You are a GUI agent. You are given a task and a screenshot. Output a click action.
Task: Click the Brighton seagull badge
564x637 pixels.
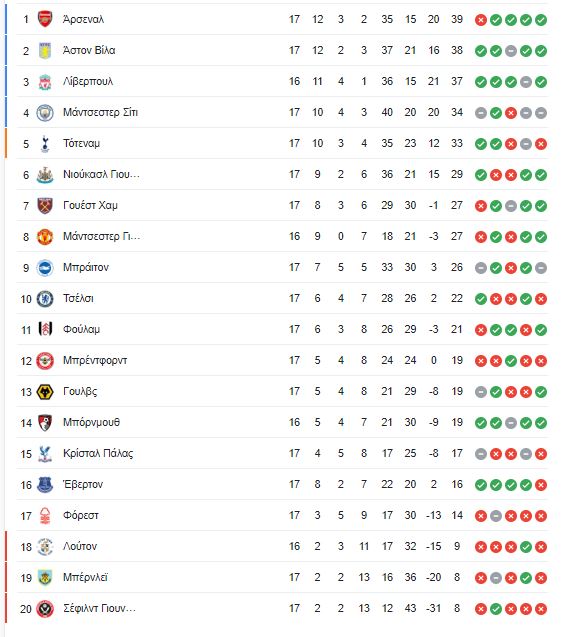[45, 268]
